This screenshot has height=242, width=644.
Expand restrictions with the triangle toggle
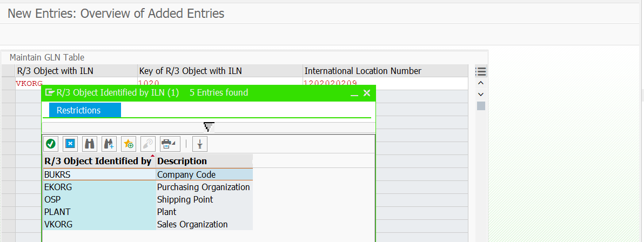click(209, 127)
